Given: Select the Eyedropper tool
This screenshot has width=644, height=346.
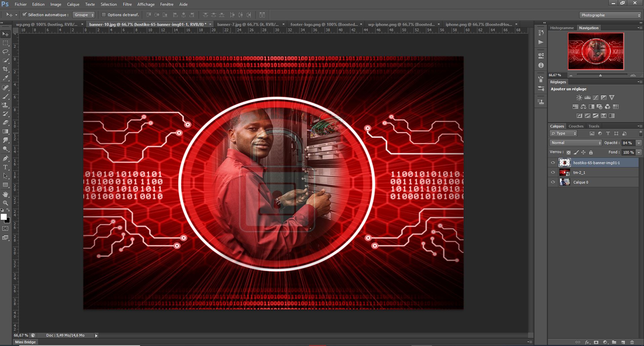Looking at the screenshot, I should coord(5,78).
